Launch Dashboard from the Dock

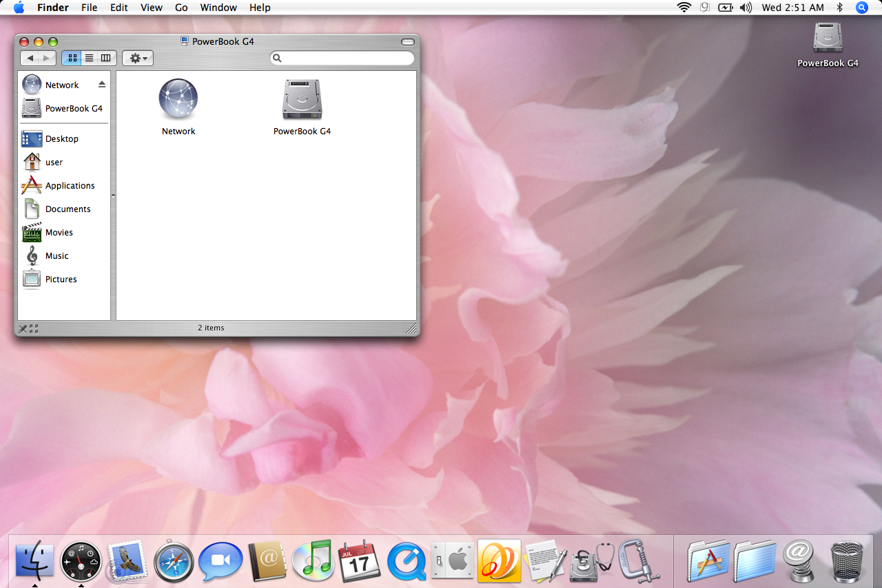81,561
